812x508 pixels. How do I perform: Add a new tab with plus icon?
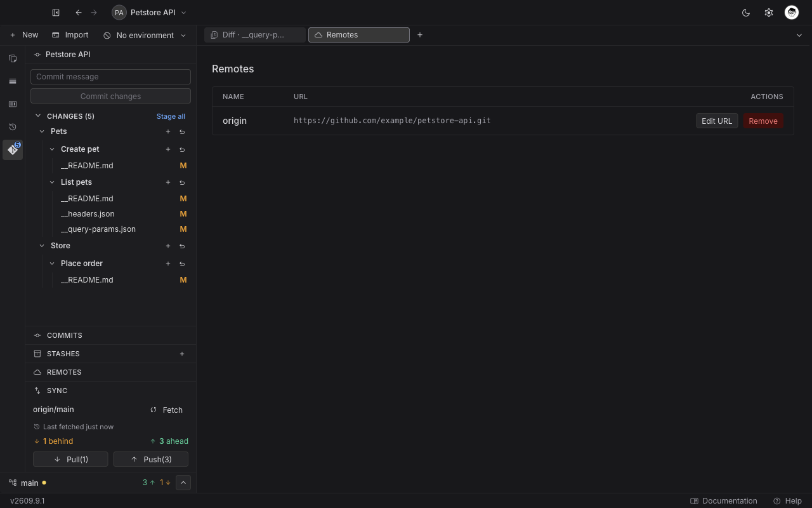(x=420, y=35)
